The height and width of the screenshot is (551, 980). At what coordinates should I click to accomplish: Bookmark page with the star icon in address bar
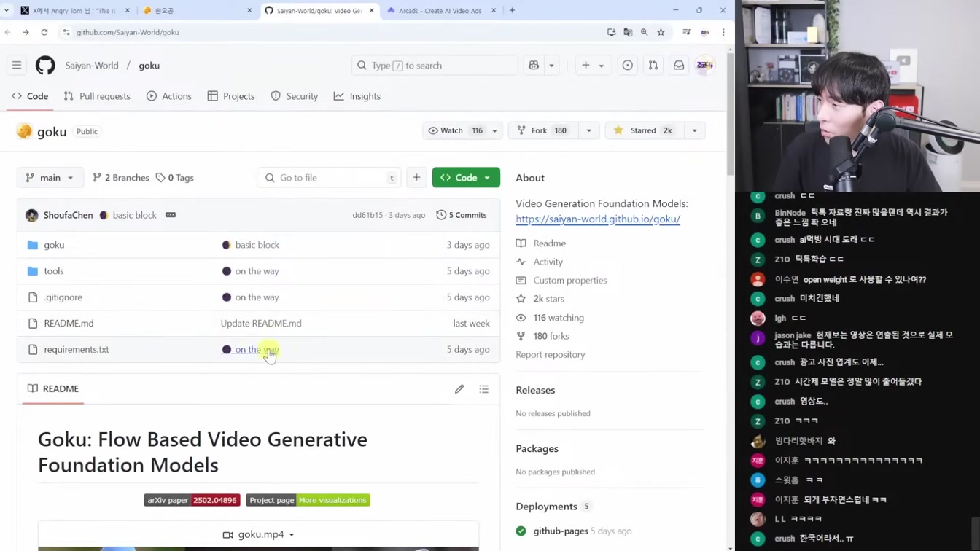click(661, 32)
